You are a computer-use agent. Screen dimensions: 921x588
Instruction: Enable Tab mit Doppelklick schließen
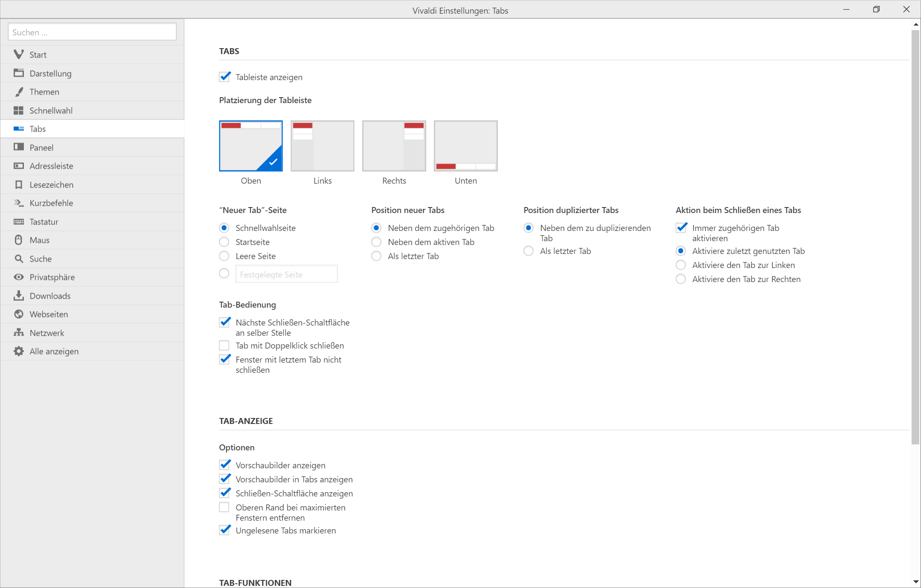click(224, 345)
